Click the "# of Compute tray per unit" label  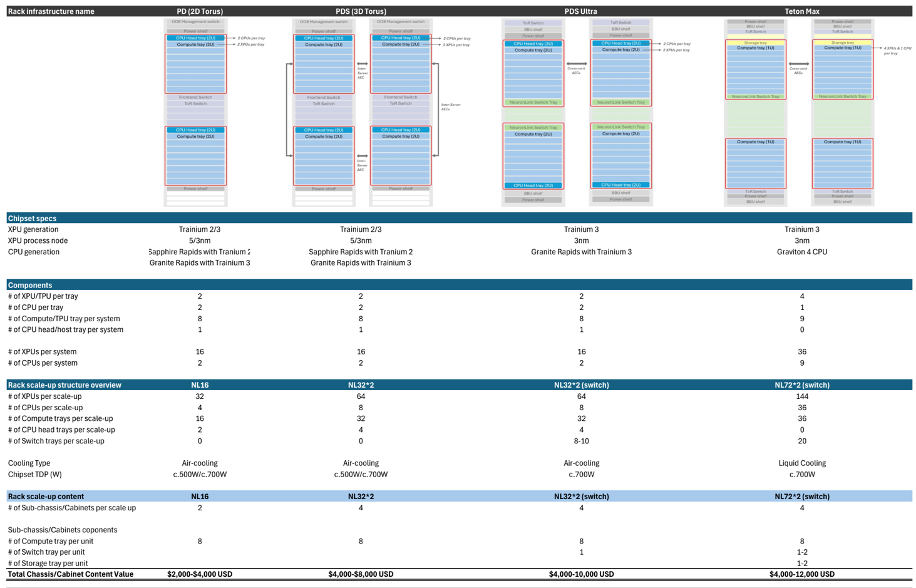pyautogui.click(x=51, y=541)
